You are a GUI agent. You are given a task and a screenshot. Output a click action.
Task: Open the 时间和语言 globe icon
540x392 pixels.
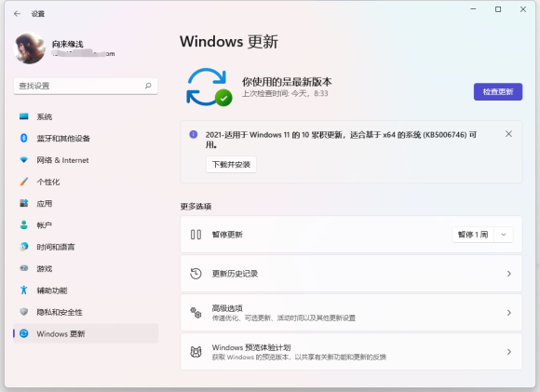click(x=24, y=247)
